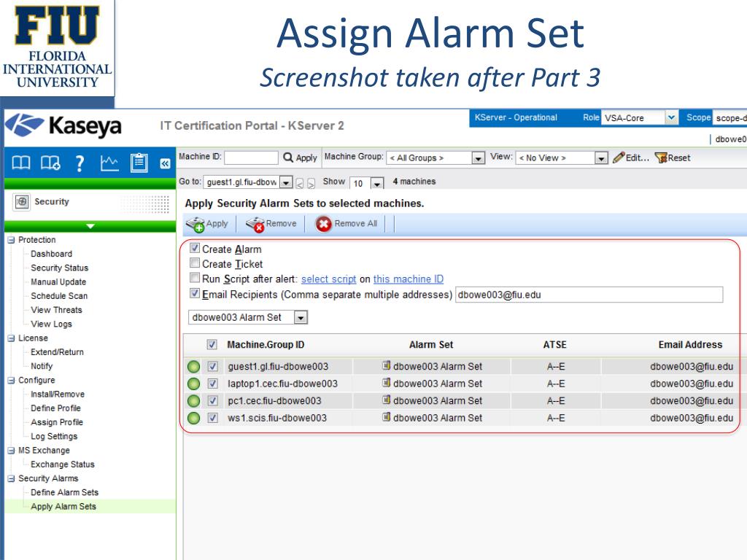Image resolution: width=747 pixels, height=560 pixels.
Task: Collapse the Protection tree section
Action: (x=11, y=240)
